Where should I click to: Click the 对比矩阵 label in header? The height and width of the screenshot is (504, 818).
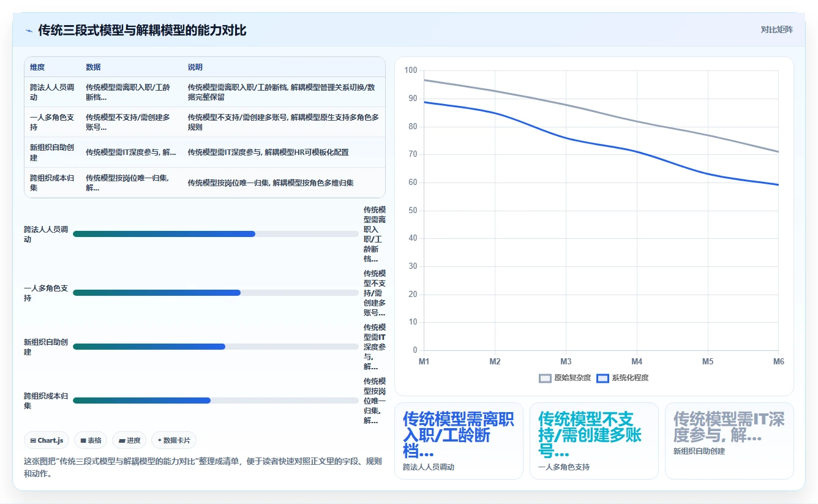(x=776, y=29)
